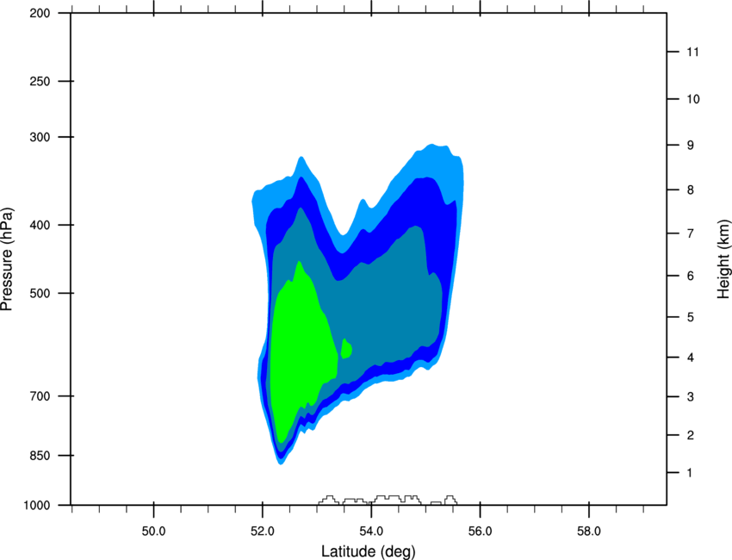Click the 1000 pressure tick label

click(x=36, y=506)
